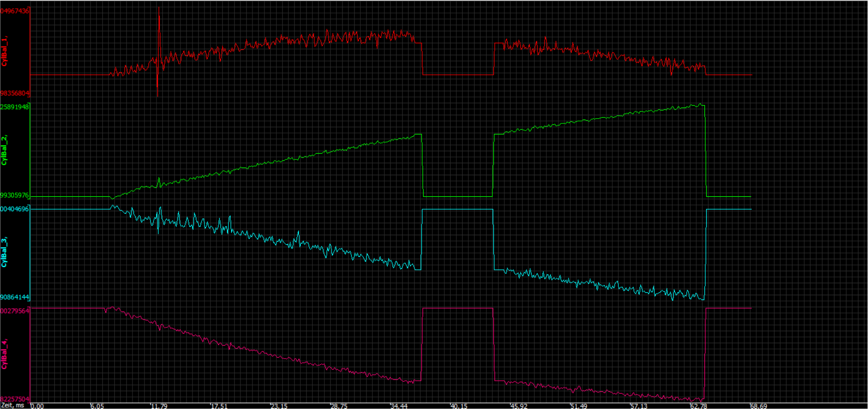Click the 45.92 time axis tick
The height and width of the screenshot is (409, 868).
pyautogui.click(x=519, y=406)
